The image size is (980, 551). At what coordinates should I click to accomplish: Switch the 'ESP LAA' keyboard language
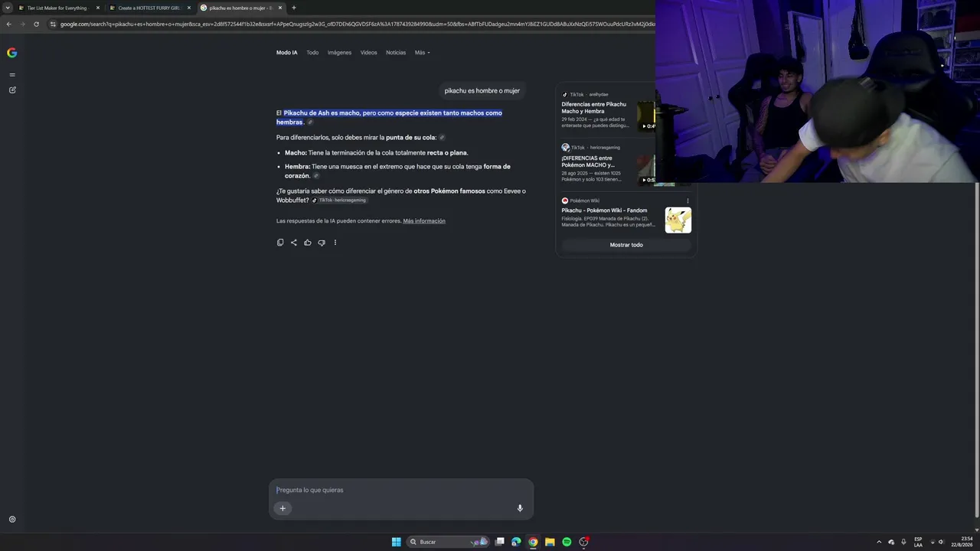point(918,542)
